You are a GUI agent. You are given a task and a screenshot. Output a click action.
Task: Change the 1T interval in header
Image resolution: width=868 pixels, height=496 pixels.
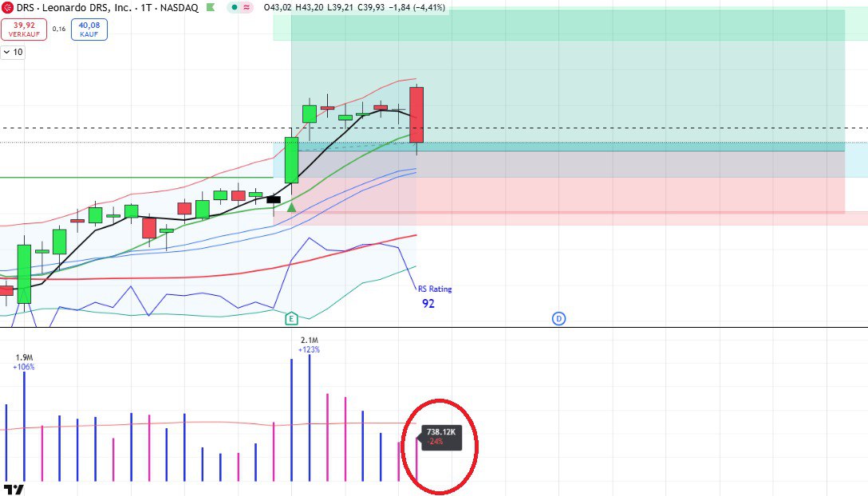147,7
